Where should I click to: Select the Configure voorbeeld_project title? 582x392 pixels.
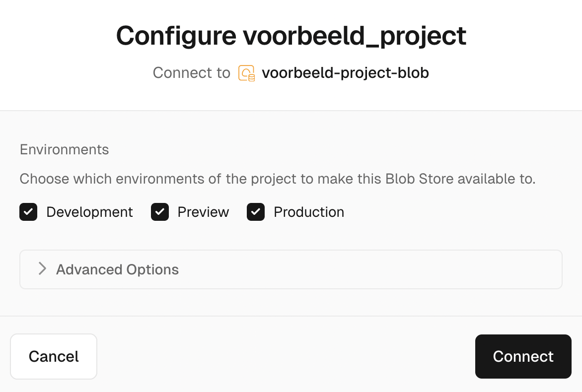coord(291,35)
